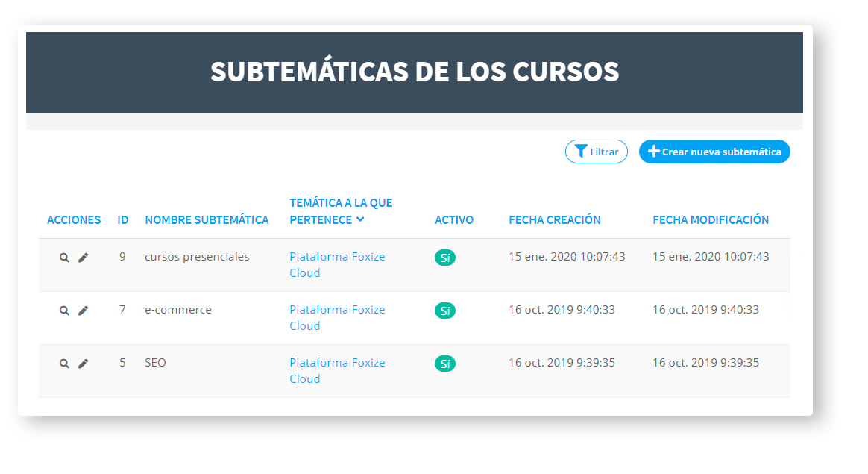The height and width of the screenshot is (474, 868).
Task: Toggle Sí active badge for e-commerce
Action: [x=445, y=311]
